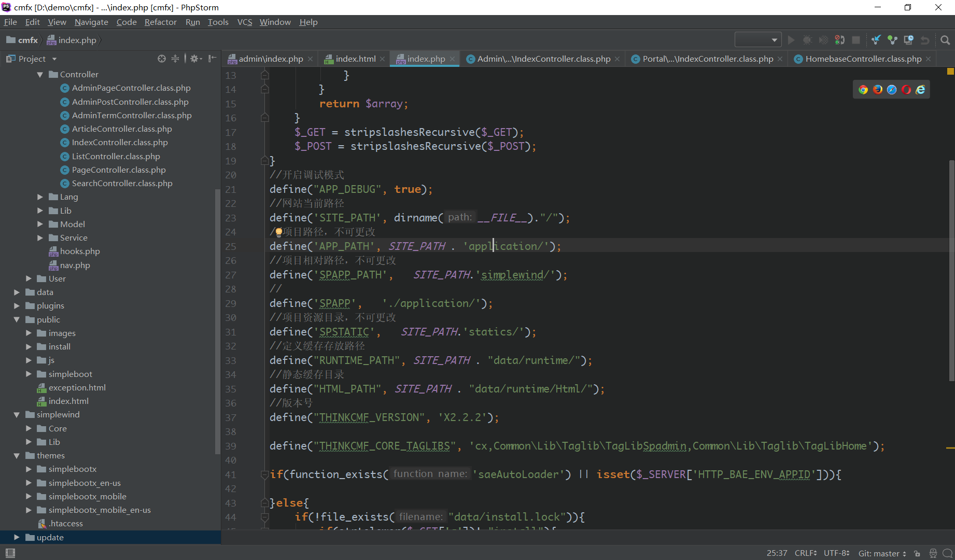Toggle the PHP debug listener phone icon
Viewport: 955px width, 560px height.
tap(839, 40)
